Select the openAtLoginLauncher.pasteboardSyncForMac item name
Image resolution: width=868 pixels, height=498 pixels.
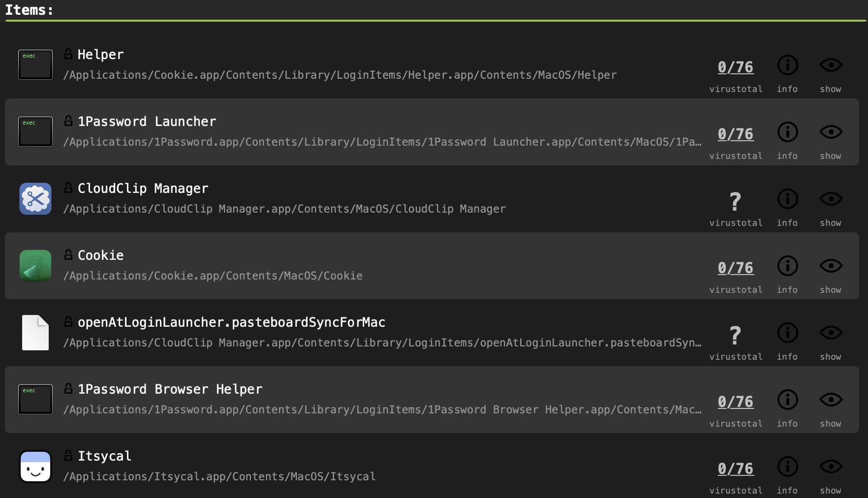[231, 322]
